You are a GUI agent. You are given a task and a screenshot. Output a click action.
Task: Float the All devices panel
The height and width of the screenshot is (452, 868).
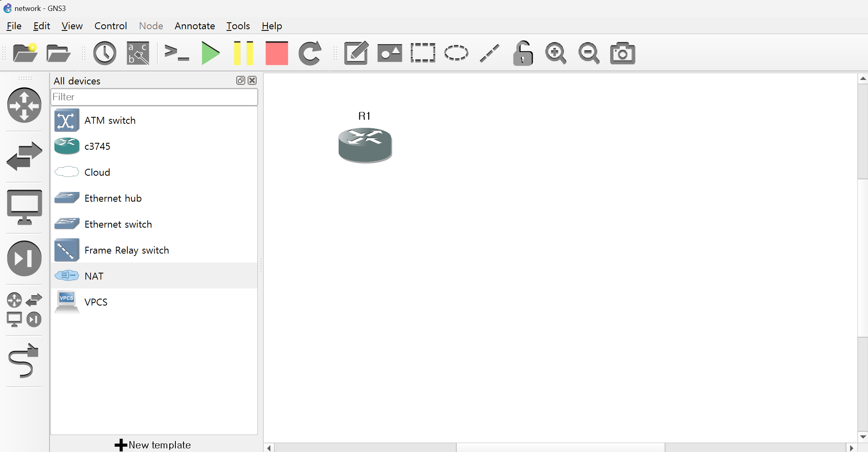tap(240, 80)
